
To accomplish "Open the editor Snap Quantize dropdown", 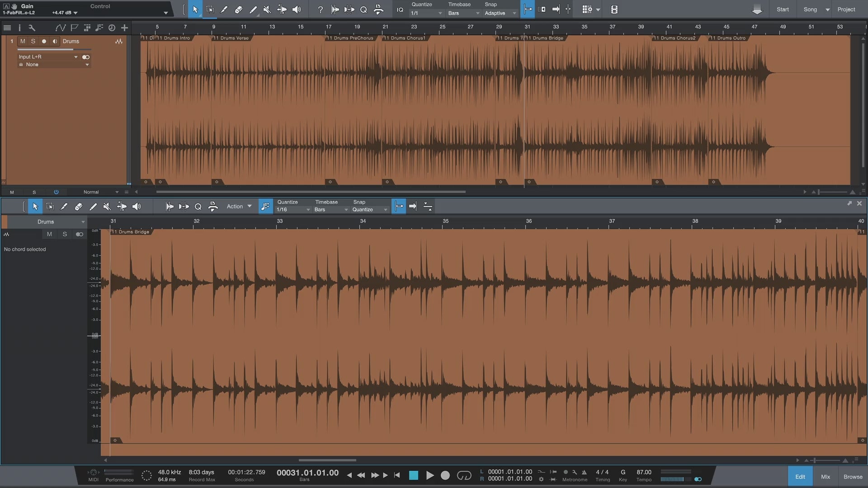I will (x=370, y=210).
